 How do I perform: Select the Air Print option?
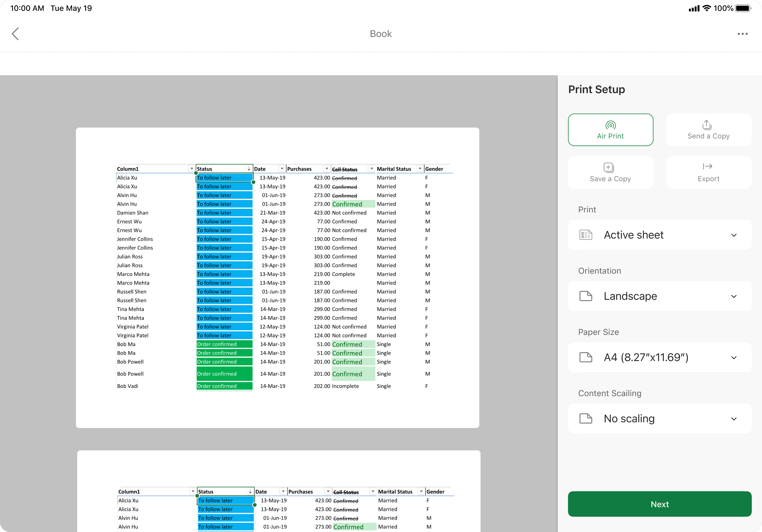[x=610, y=130]
